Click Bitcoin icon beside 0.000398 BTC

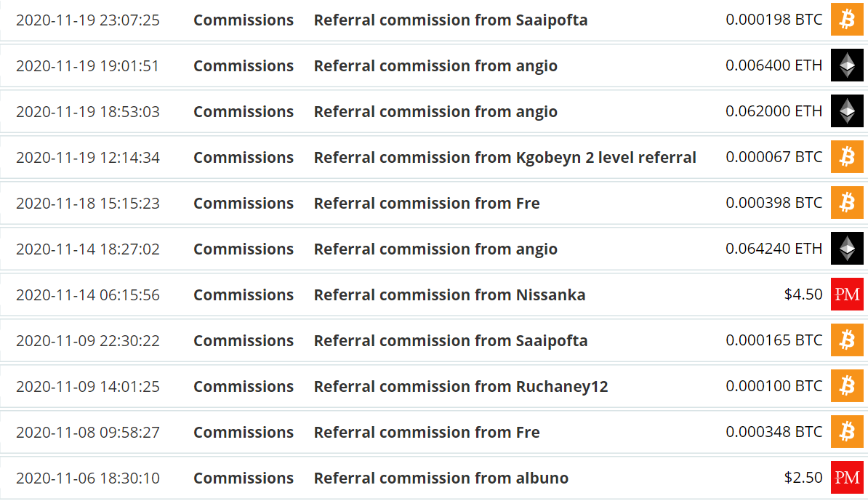tap(847, 203)
